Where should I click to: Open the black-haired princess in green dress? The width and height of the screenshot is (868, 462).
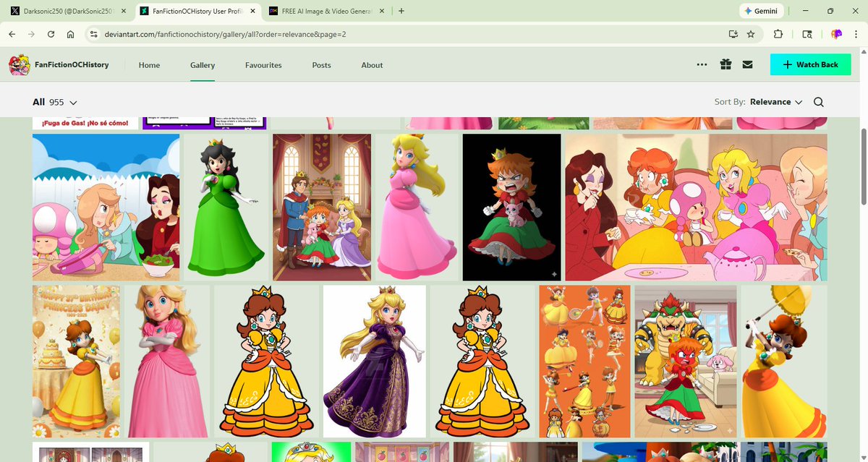(226, 208)
